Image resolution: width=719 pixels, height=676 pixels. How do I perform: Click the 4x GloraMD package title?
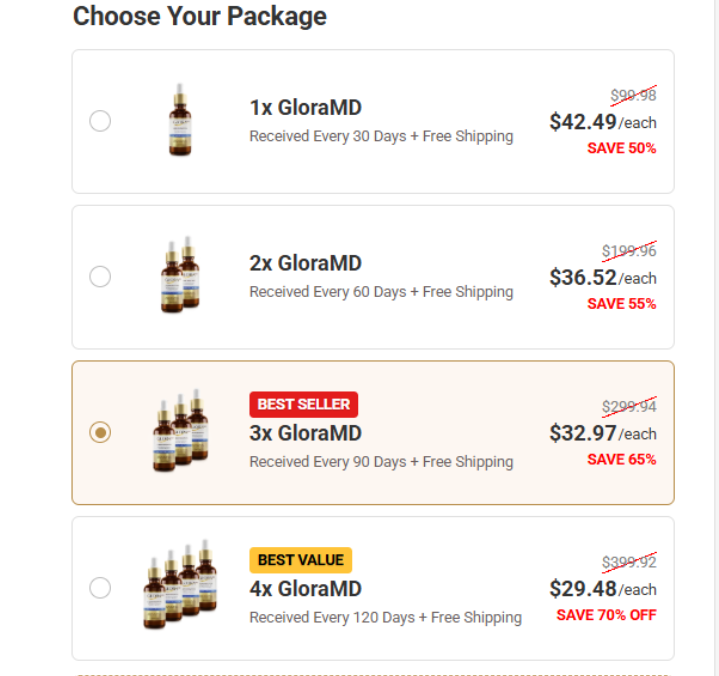[x=305, y=589]
